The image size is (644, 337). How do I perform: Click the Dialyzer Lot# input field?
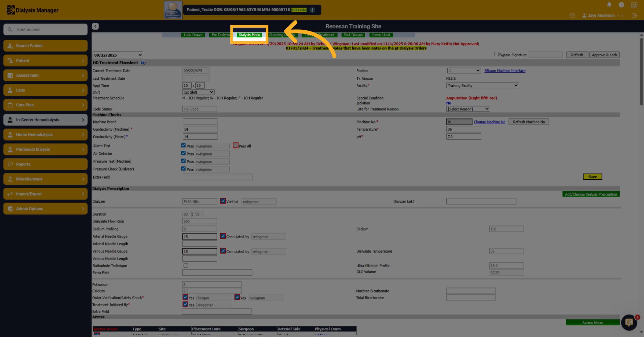[x=481, y=201]
